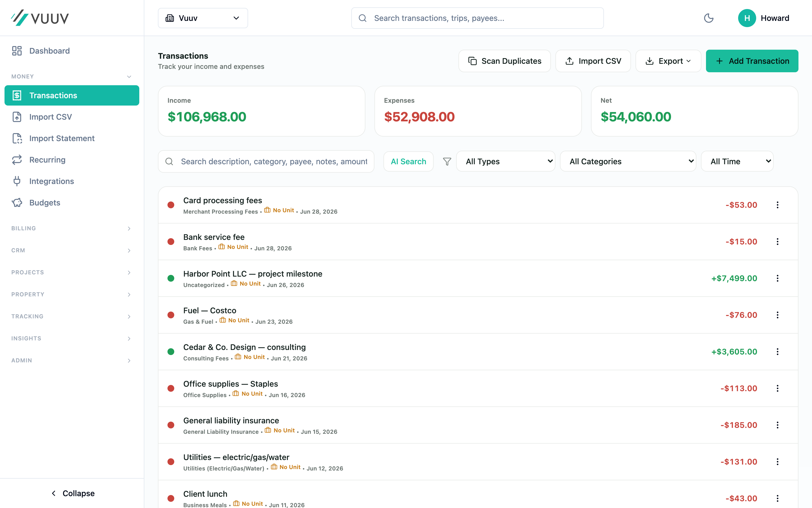Expand the Tracking section

click(x=72, y=316)
